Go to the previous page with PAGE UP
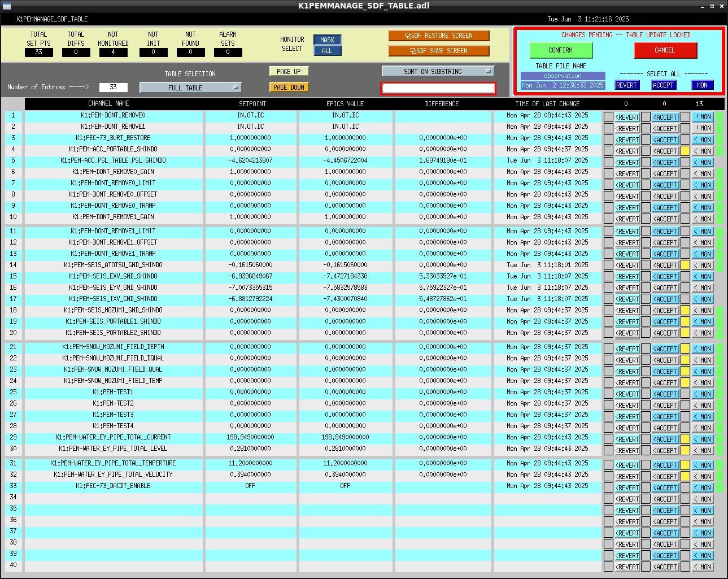Screen dimensions: 728x579 pos(289,72)
